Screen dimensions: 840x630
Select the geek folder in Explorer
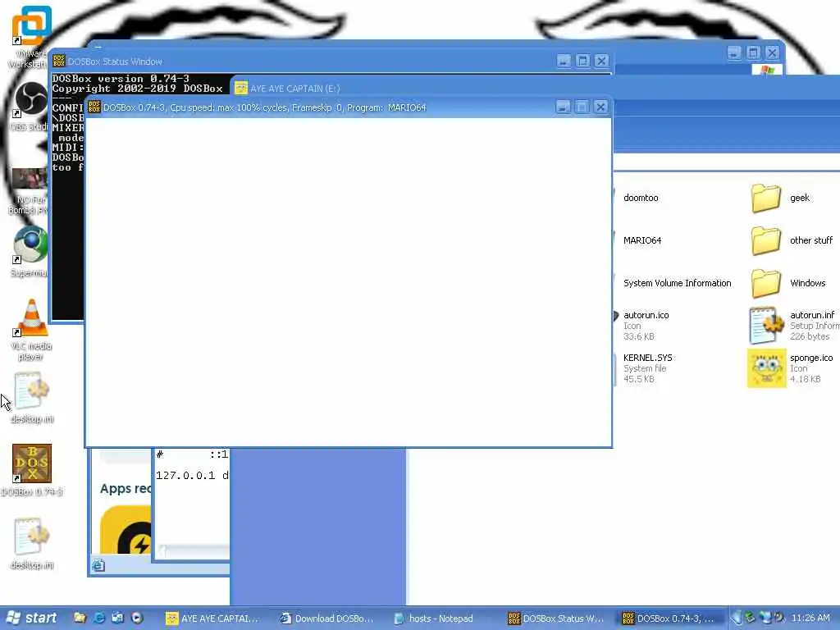coord(780,198)
